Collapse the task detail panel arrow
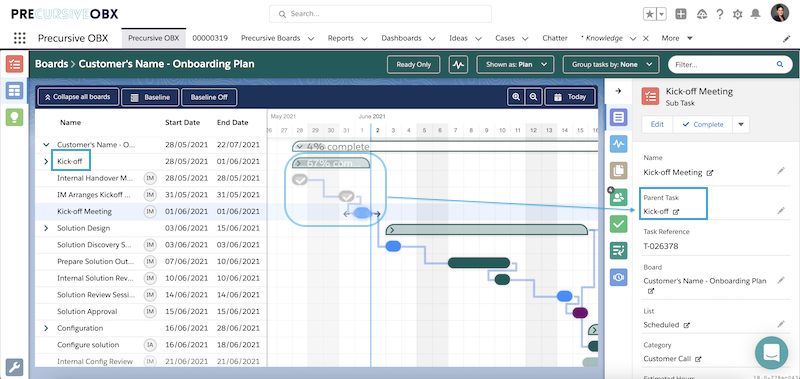Screen dimensions: 800x379 click(x=618, y=91)
